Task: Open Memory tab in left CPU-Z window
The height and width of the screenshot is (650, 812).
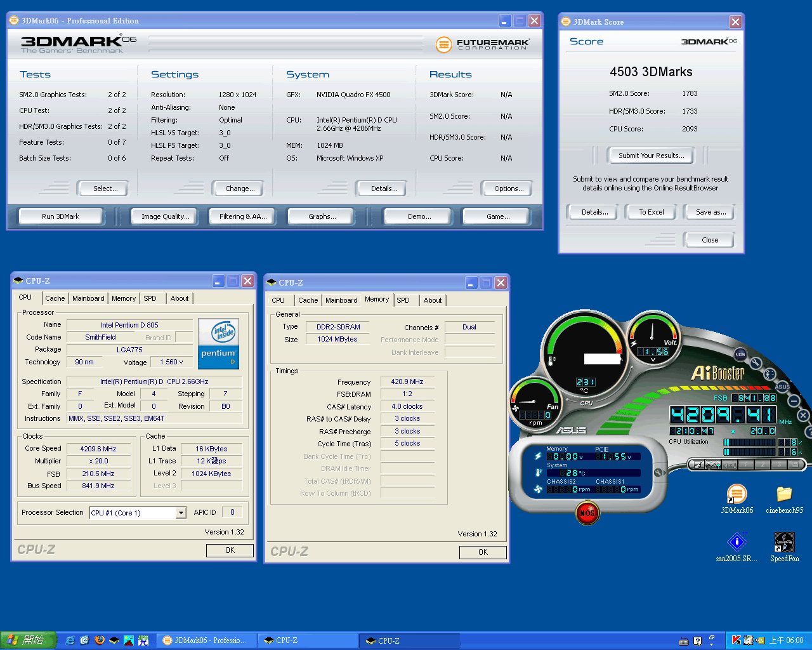Action: tap(124, 298)
